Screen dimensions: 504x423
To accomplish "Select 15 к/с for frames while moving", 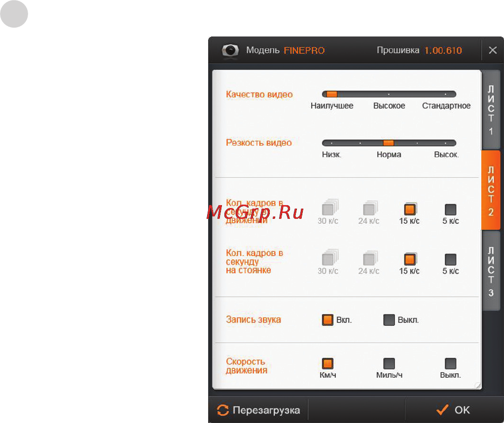I will pyautogui.click(x=410, y=209).
